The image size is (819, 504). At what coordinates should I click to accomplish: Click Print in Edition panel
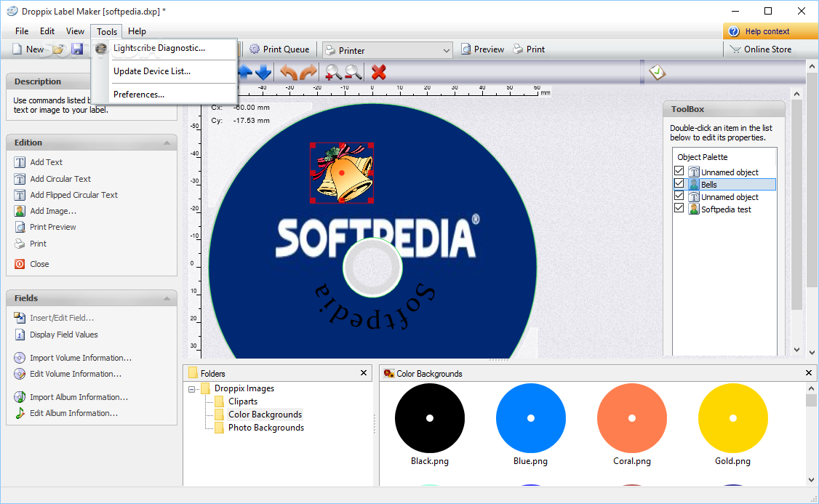tap(31, 244)
